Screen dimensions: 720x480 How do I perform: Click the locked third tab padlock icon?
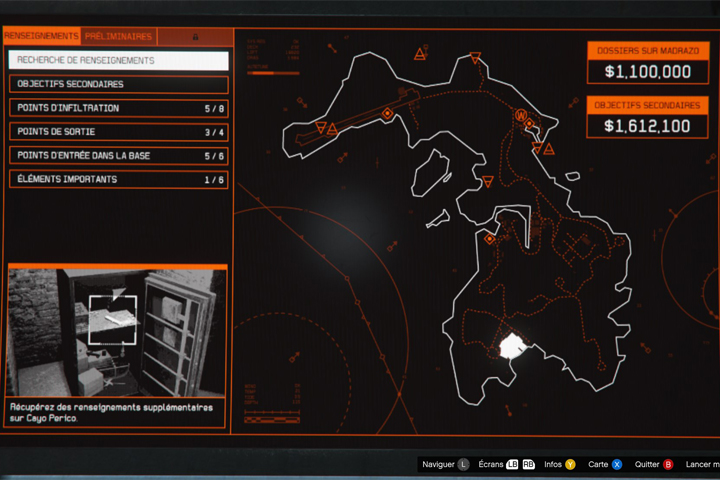coord(195,36)
